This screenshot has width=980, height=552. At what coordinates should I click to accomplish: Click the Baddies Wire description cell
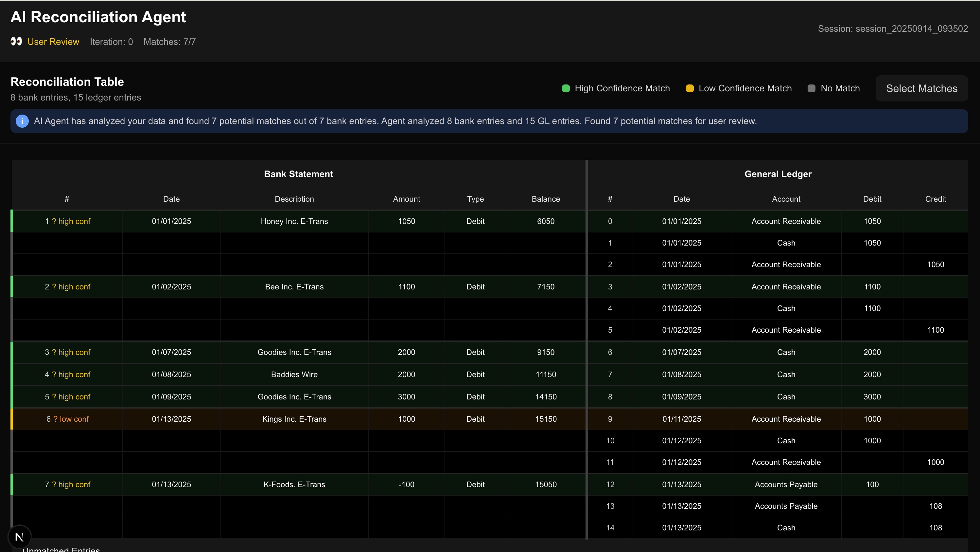coord(294,374)
